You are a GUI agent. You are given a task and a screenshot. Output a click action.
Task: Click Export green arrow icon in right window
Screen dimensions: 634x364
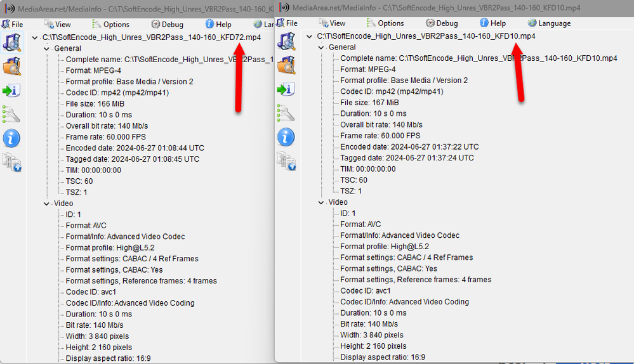[286, 89]
